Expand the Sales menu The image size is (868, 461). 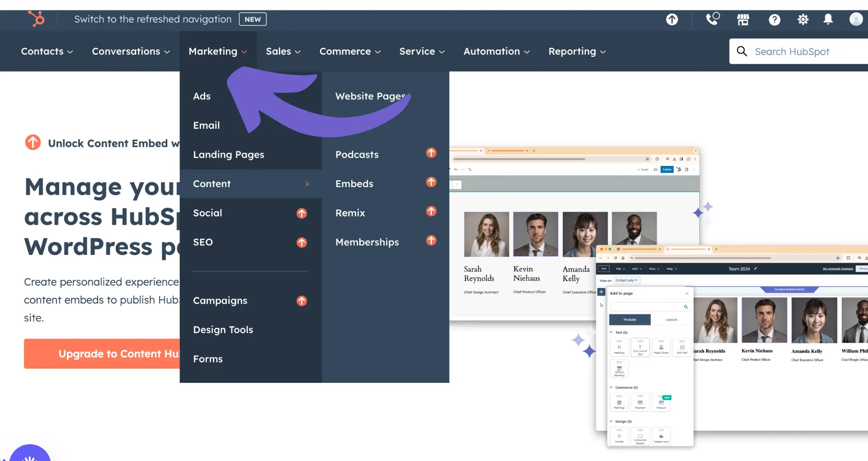click(283, 51)
